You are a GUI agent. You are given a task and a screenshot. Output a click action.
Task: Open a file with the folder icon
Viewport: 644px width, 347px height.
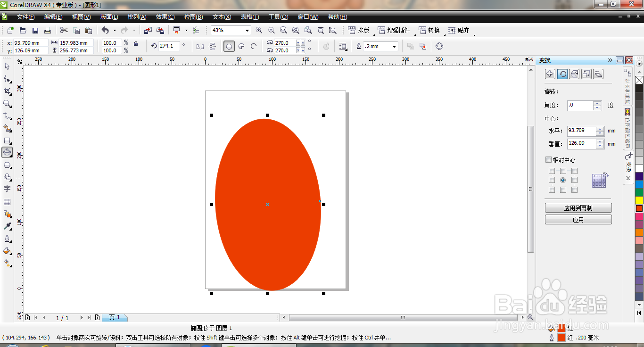coord(23,30)
